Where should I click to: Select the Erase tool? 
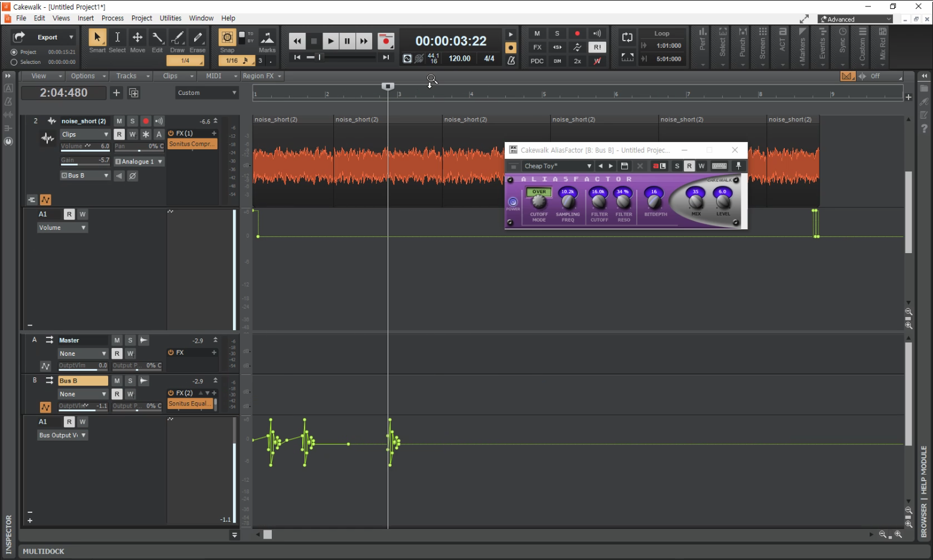coord(198,38)
